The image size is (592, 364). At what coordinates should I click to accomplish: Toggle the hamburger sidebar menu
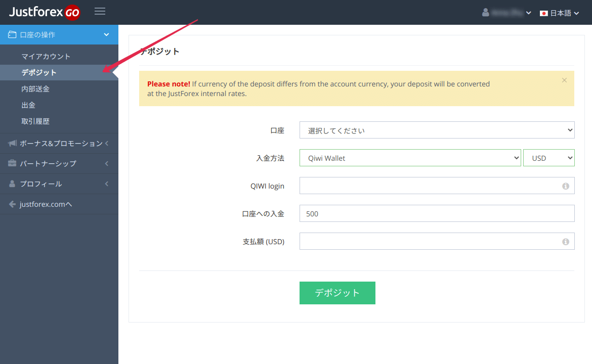click(100, 11)
